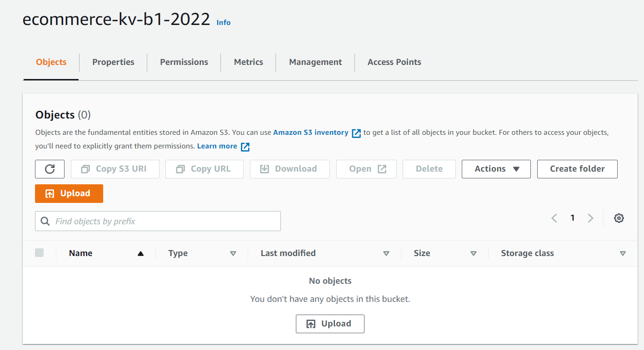
Task: Click the Download icon button
Action: [265, 168]
